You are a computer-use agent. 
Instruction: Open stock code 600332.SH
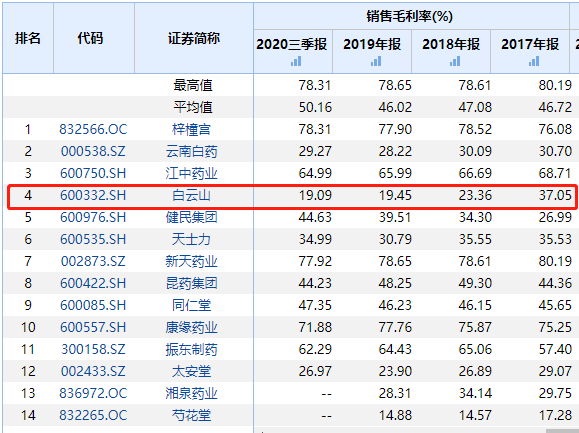(x=93, y=195)
